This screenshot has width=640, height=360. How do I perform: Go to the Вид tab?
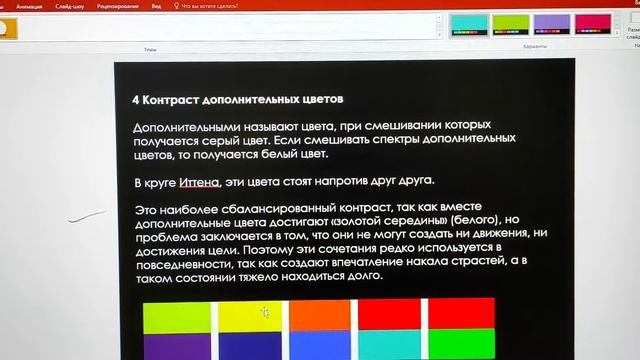coord(156,6)
